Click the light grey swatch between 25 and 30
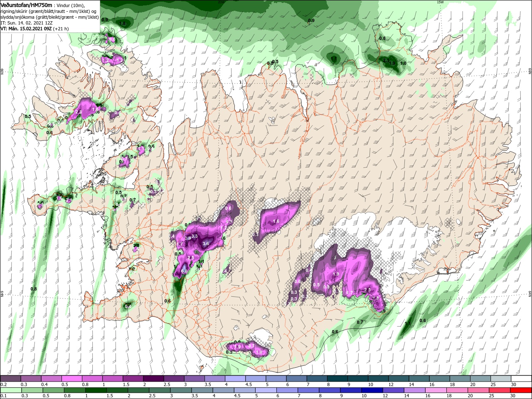This screenshot has height=399, width=532. coord(501,379)
